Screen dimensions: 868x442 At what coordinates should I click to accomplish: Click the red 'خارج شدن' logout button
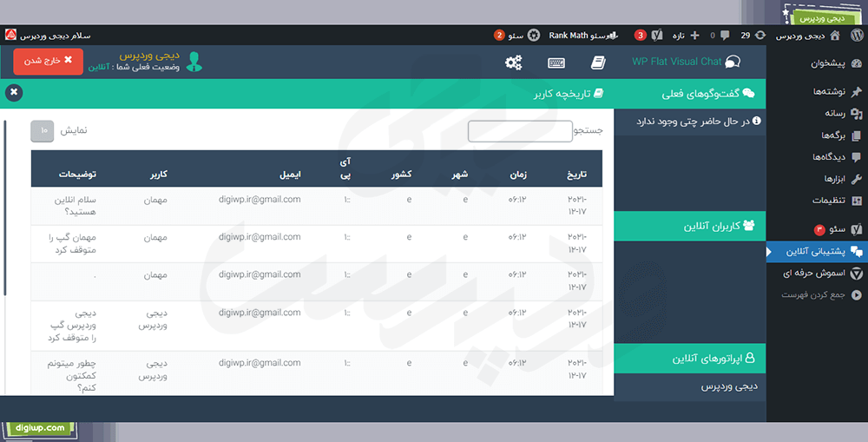[48, 61]
